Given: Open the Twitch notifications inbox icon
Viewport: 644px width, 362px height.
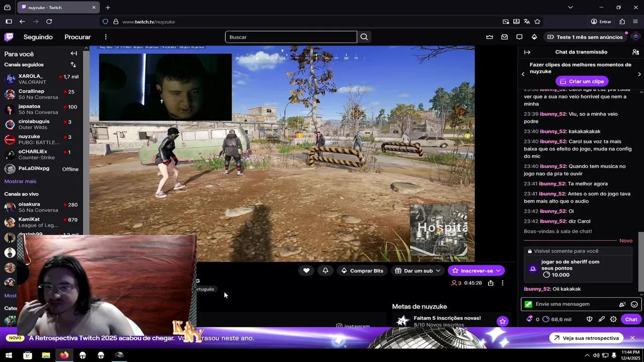Looking at the screenshot, I should tap(505, 37).
